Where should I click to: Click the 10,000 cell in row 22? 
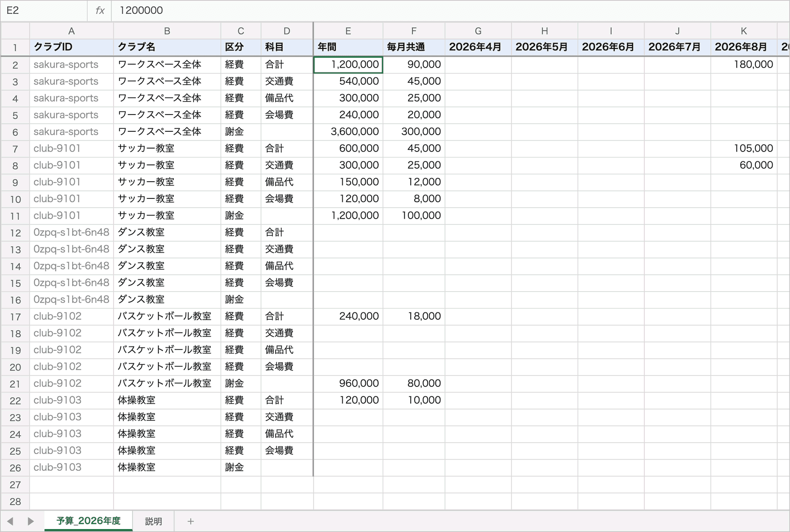click(x=414, y=400)
